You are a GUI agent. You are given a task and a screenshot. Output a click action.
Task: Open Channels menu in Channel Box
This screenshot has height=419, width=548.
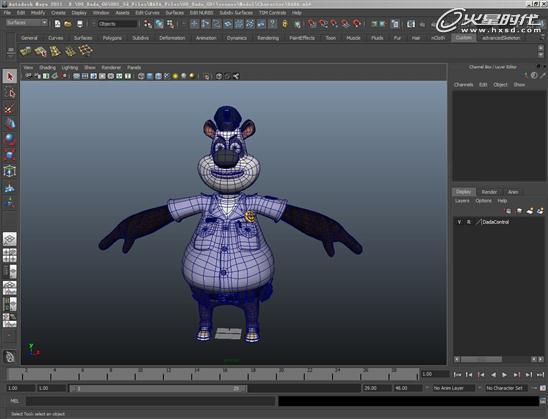click(x=463, y=85)
